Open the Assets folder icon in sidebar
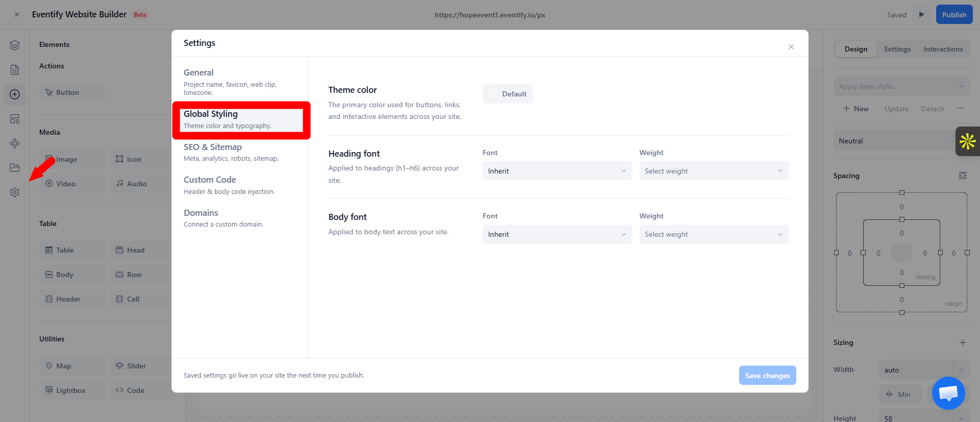The width and height of the screenshot is (980, 422). [15, 168]
